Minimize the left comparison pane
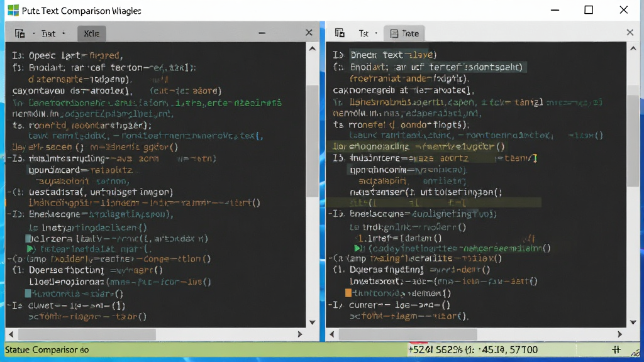Screen dimensions: 644x362 click(262, 33)
